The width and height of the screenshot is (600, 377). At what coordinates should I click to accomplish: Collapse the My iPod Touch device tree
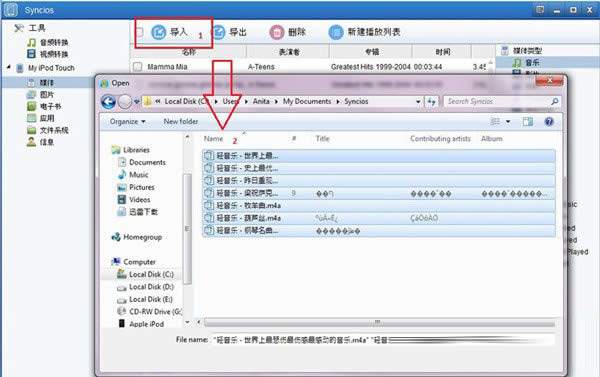tap(9, 67)
